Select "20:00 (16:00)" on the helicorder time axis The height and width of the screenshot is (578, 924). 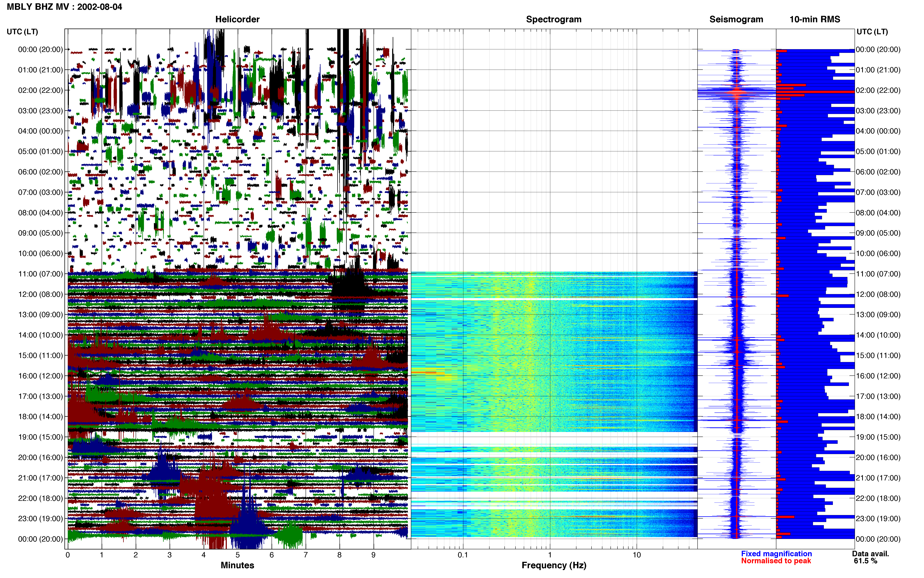pos(41,458)
